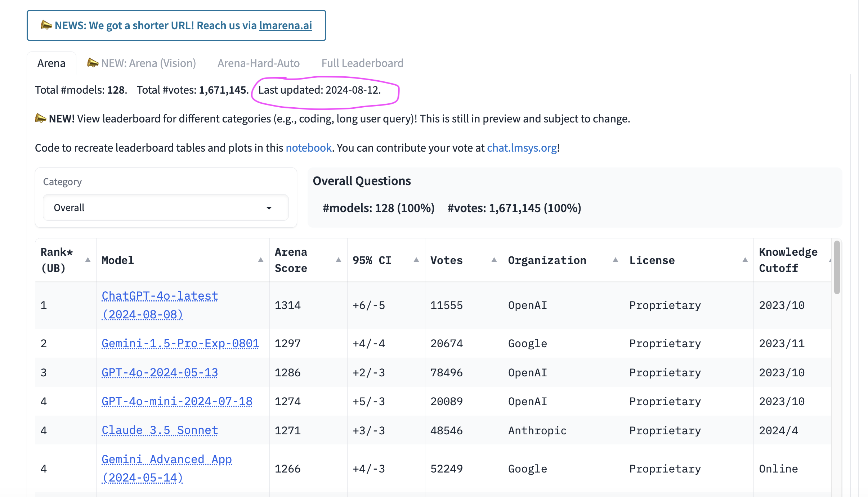The image size is (868, 497).
Task: Click the votes count 20089
Action: click(446, 401)
